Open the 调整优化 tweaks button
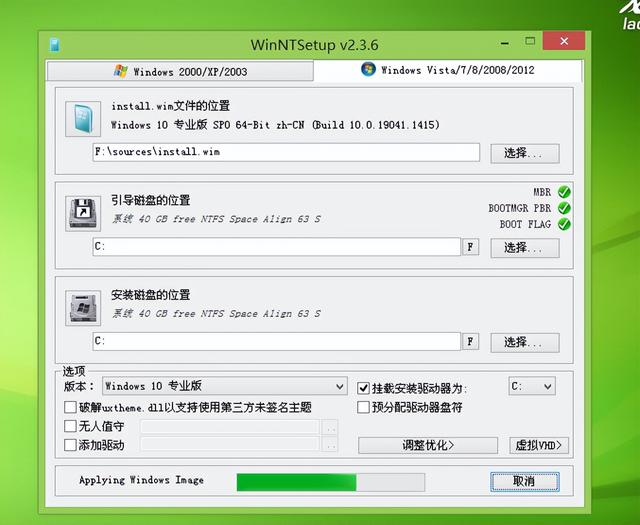640x525 pixels. pyautogui.click(x=428, y=445)
